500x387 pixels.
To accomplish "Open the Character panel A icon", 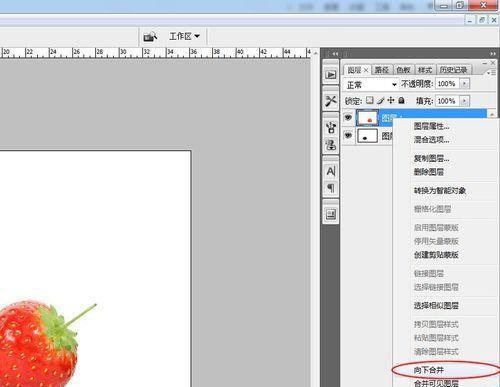I will [x=331, y=171].
